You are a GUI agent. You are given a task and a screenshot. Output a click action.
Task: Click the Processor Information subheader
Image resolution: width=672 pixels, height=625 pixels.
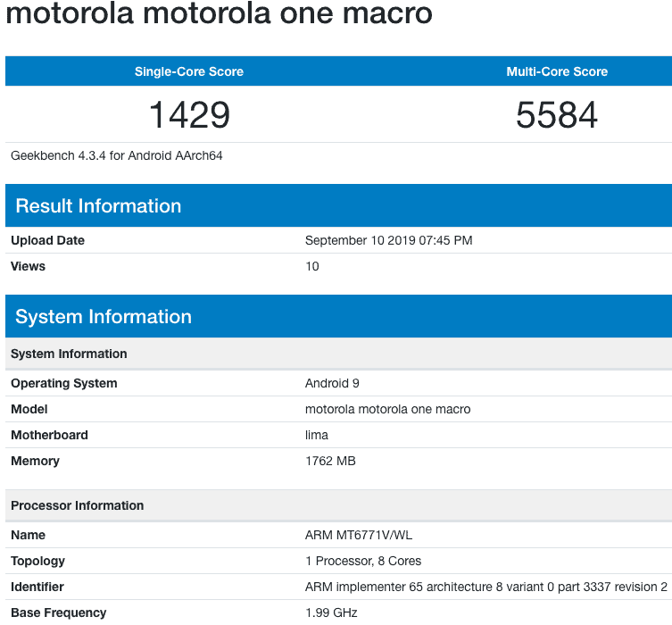point(77,505)
